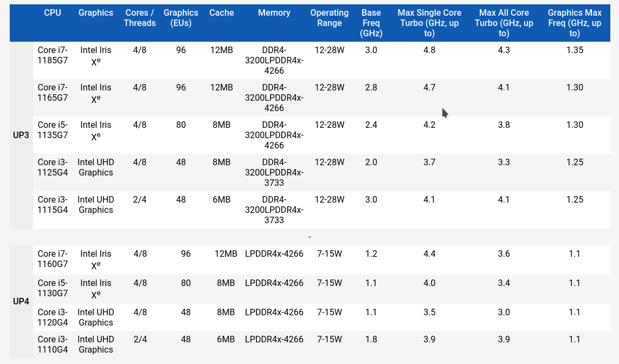The height and width of the screenshot is (364, 619).
Task: Select the Core i3-1120G4 cell
Action: tap(53, 317)
